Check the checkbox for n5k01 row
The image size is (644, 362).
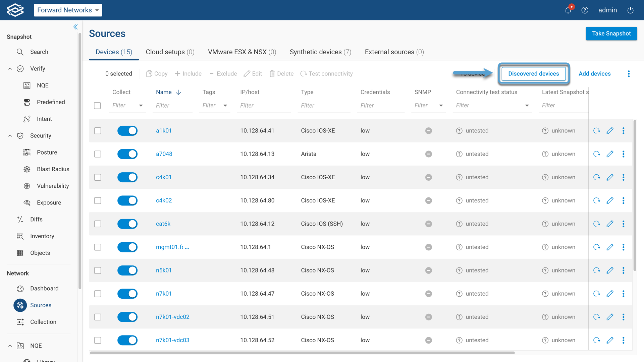[98, 270]
